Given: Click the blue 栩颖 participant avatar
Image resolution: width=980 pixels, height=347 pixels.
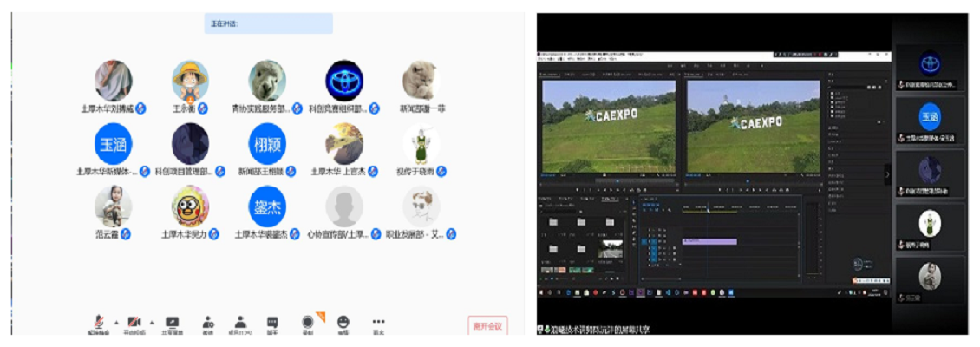Looking at the screenshot, I should (267, 143).
